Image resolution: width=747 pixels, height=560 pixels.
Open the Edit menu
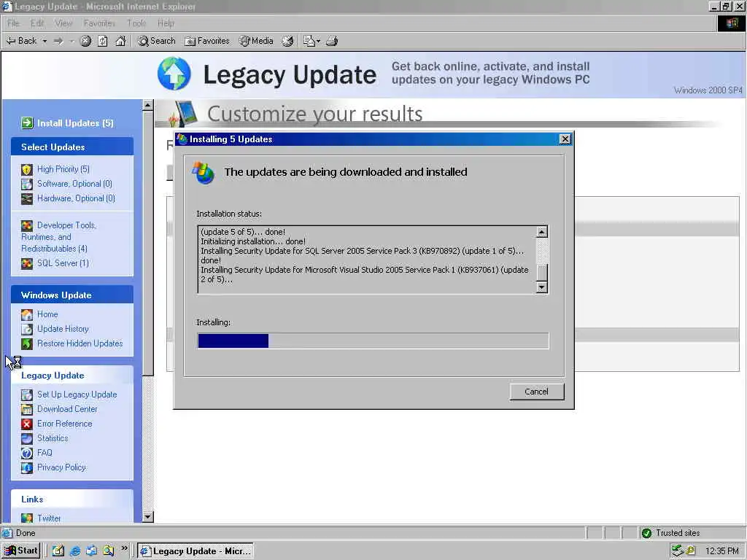[x=37, y=23]
